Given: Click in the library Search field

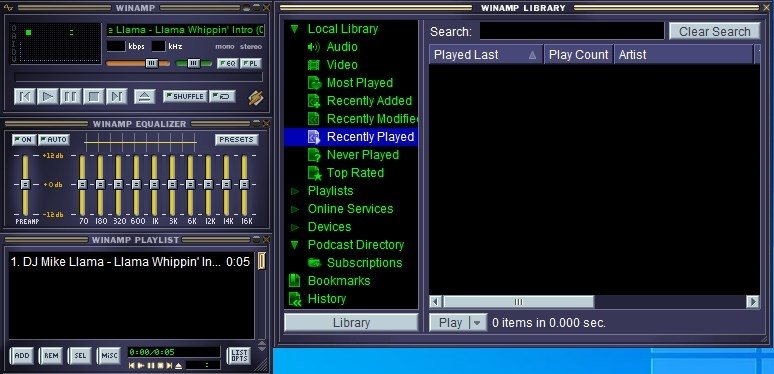Looking at the screenshot, I should pos(572,31).
